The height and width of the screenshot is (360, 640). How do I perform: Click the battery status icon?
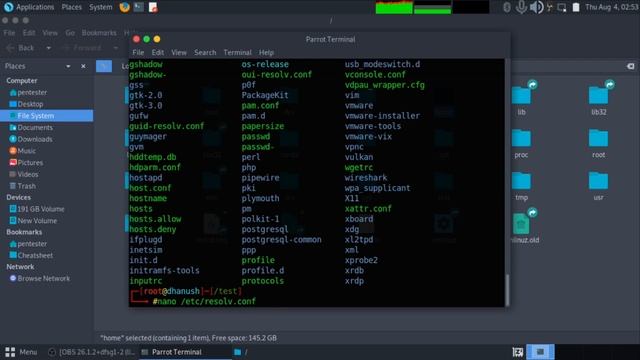576,7
